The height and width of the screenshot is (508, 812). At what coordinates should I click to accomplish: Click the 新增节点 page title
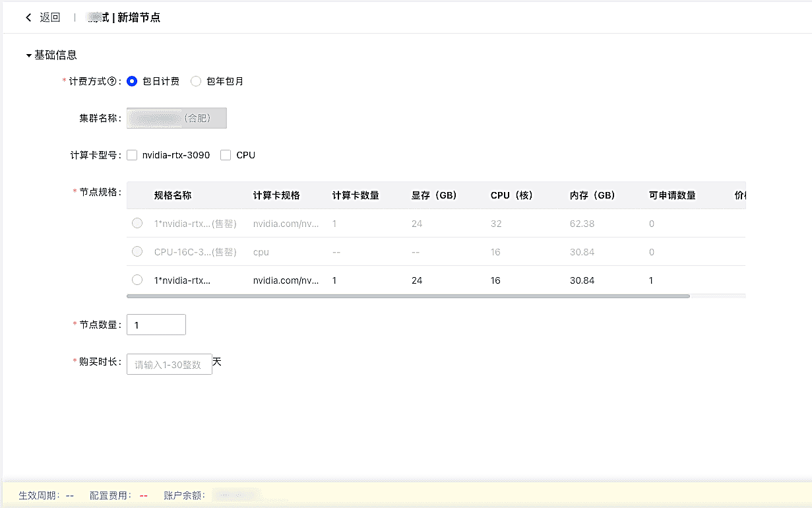139,18
